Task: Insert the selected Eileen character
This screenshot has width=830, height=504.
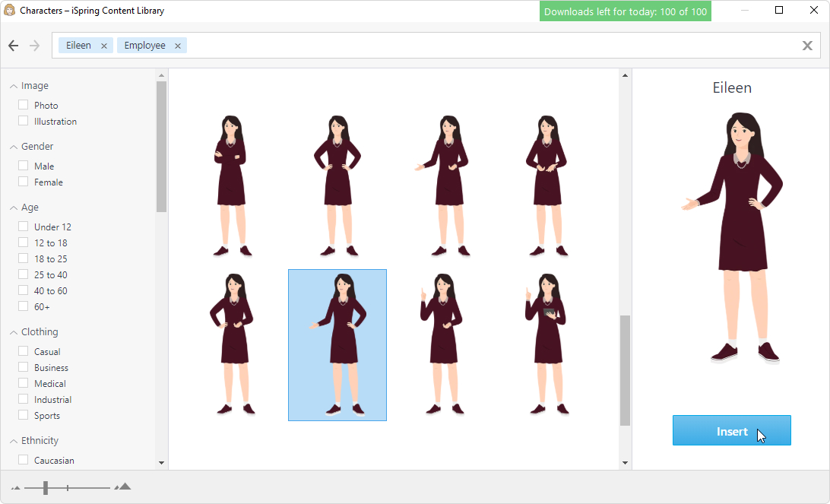Action: [731, 430]
